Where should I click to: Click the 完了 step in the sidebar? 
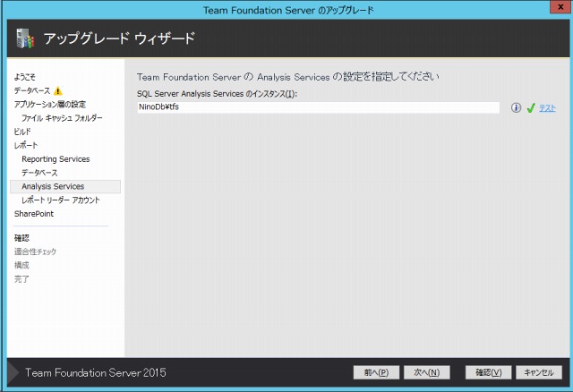tap(21, 279)
